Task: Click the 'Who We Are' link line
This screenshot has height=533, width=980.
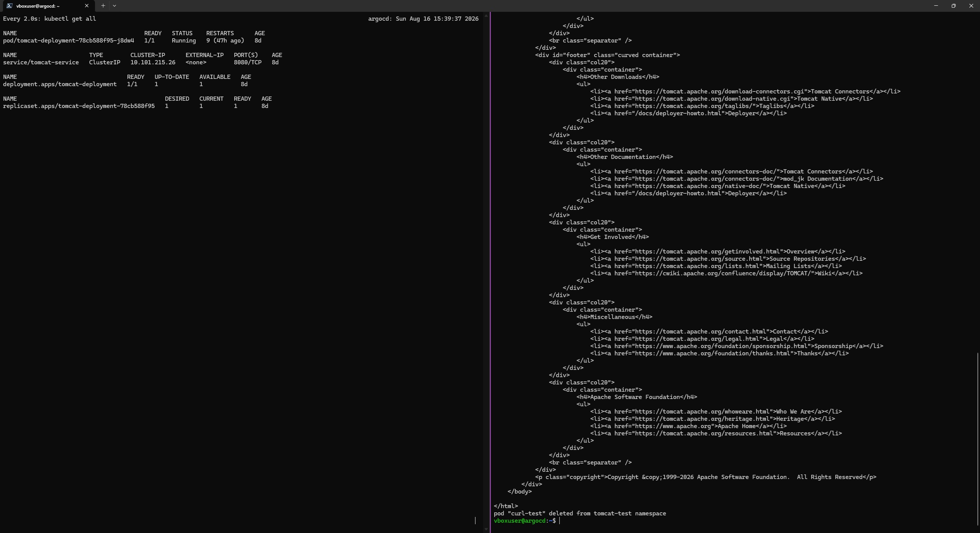Action: click(x=716, y=412)
